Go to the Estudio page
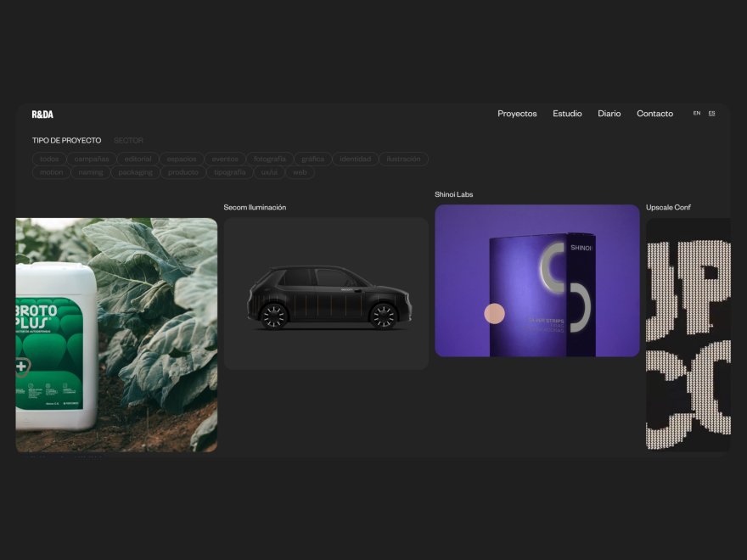The width and height of the screenshot is (747, 560). click(x=567, y=114)
